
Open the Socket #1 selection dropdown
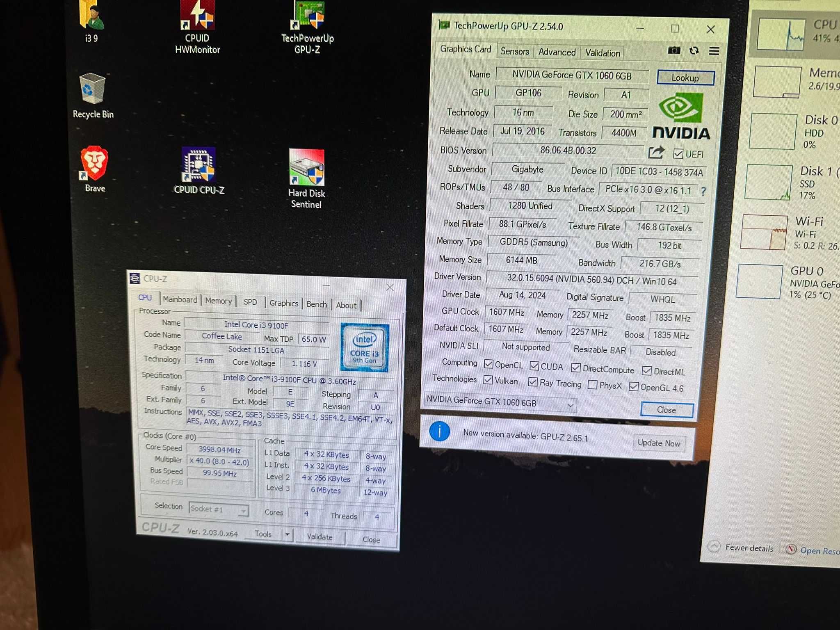(219, 509)
